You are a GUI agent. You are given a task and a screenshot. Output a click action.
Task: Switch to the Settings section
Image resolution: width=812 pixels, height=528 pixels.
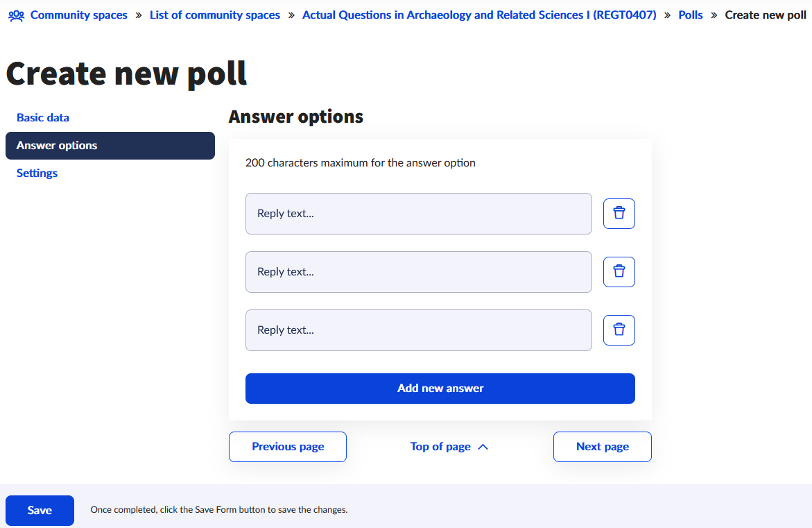click(x=37, y=173)
